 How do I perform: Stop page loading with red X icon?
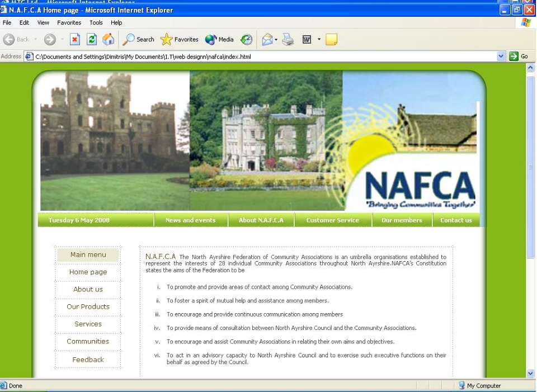[74, 39]
